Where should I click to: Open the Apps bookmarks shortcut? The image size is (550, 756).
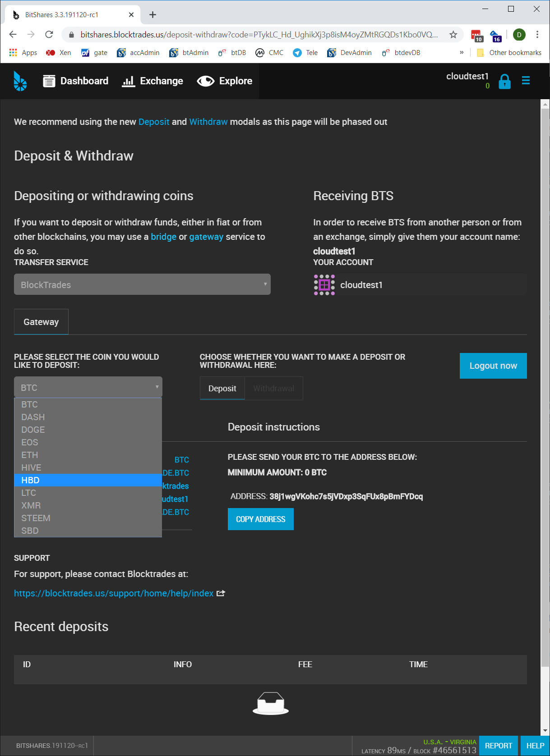pos(23,53)
